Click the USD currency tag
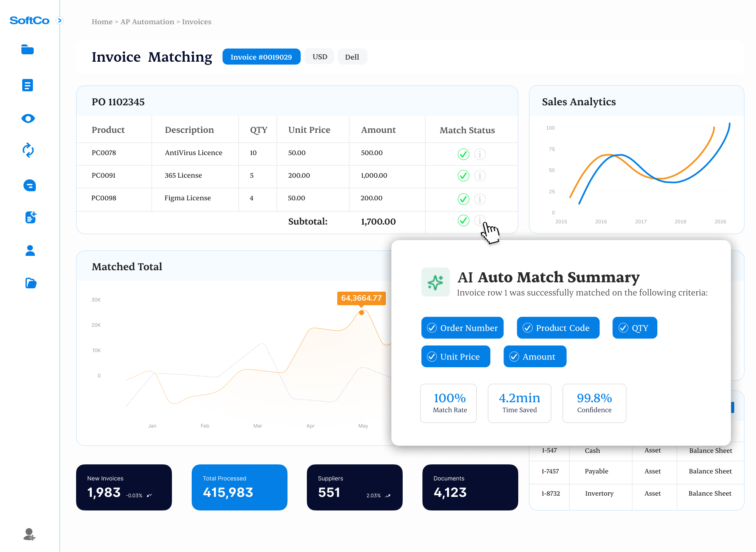This screenshot has height=552, width=756. pos(320,57)
